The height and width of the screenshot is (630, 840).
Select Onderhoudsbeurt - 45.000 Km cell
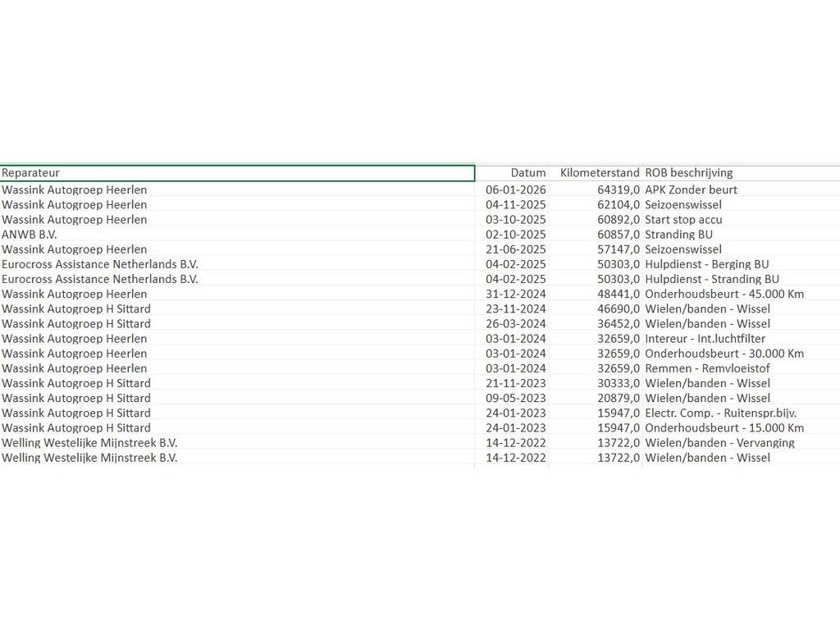[x=724, y=294]
